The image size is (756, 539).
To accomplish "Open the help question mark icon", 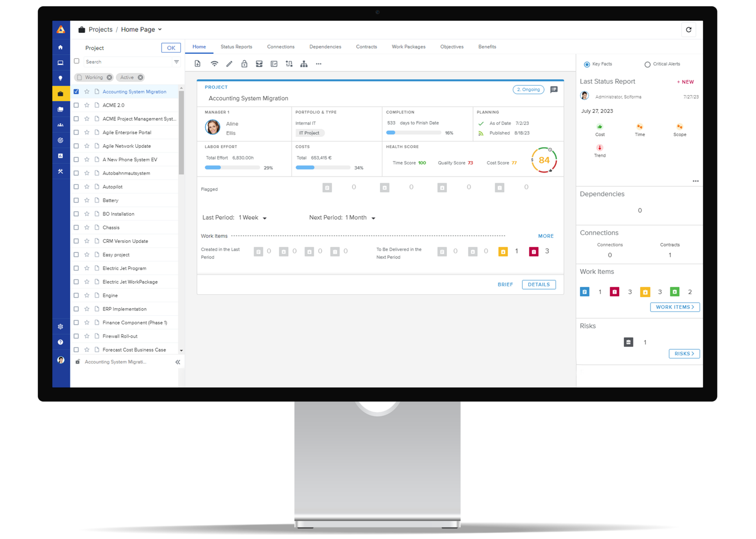I will click(x=60, y=342).
